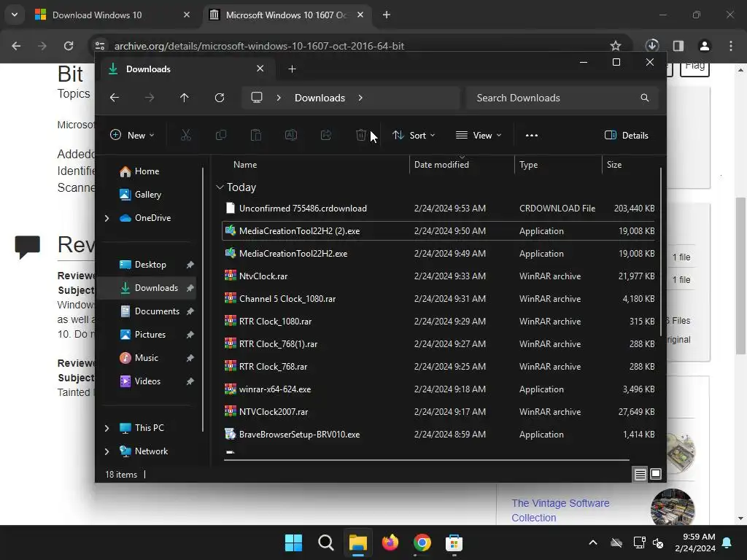
Task: Select BraveBrowserSetup-BRV010.exe file
Action: pyautogui.click(x=438, y=435)
